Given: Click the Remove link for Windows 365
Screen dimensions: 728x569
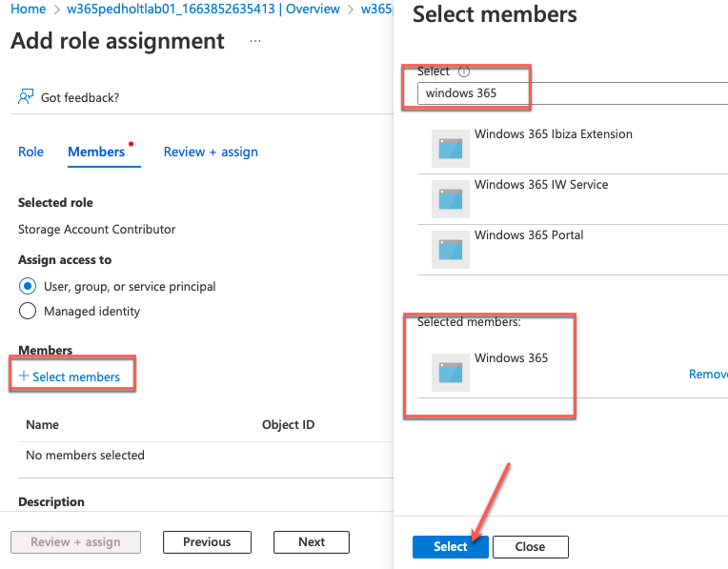Looking at the screenshot, I should click(708, 374).
